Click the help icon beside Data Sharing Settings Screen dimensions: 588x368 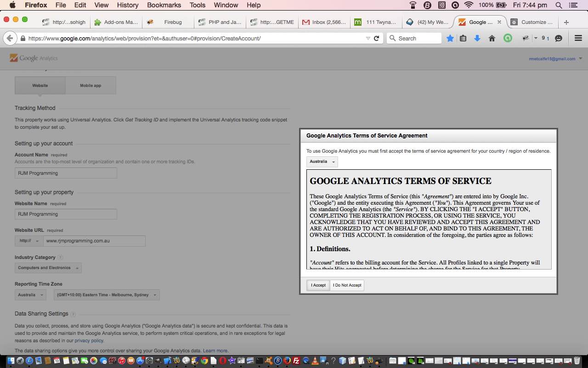pyautogui.click(x=73, y=314)
